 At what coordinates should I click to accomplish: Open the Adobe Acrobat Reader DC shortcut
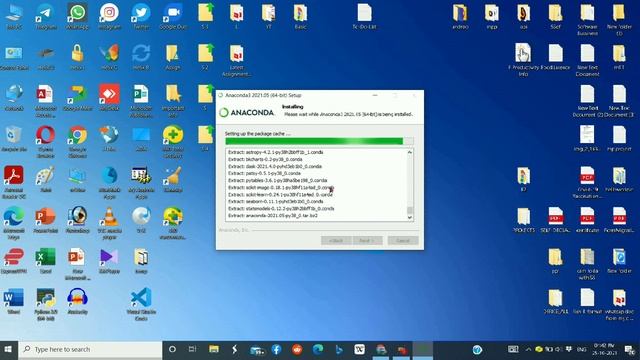[13, 182]
